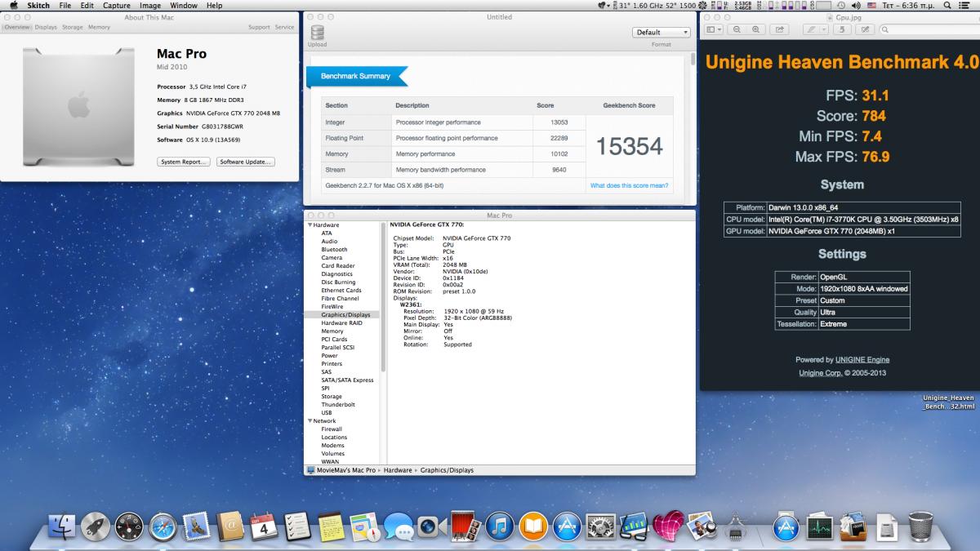Click the Unigine Corp. link

(x=820, y=373)
